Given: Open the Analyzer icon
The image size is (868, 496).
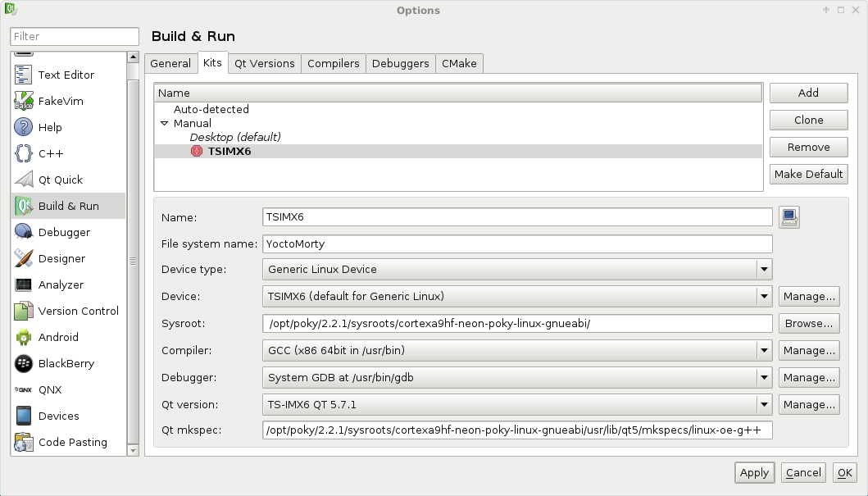Looking at the screenshot, I should pos(23,284).
